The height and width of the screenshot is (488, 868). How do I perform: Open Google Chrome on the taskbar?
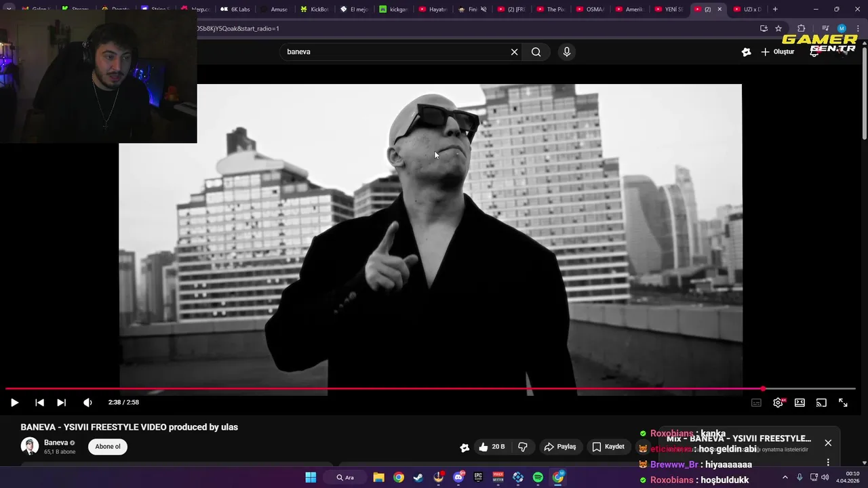(x=399, y=478)
